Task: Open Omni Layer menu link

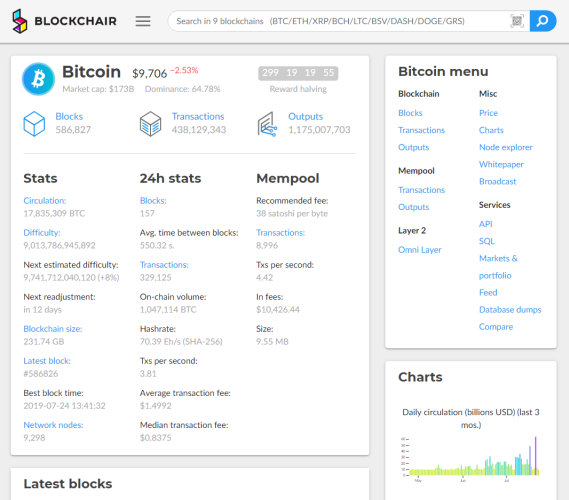Action: click(419, 250)
